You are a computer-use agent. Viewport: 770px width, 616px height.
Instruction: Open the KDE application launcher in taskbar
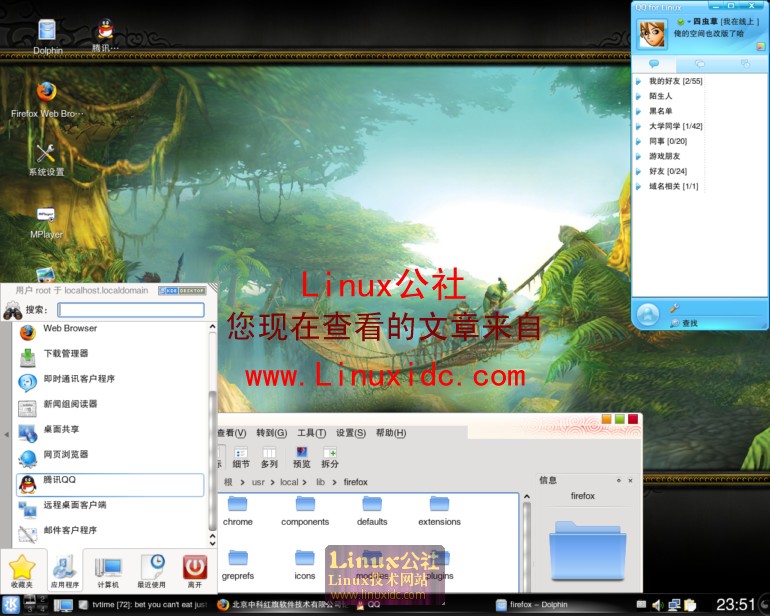11,605
